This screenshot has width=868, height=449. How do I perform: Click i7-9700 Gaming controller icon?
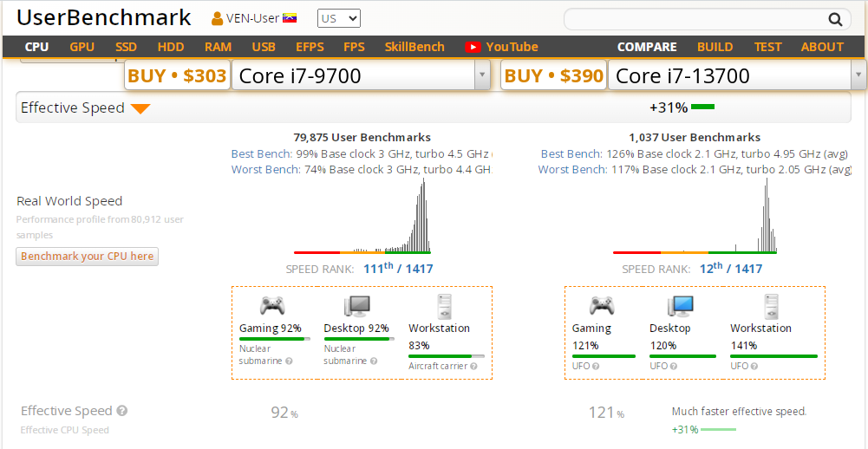[x=271, y=306]
